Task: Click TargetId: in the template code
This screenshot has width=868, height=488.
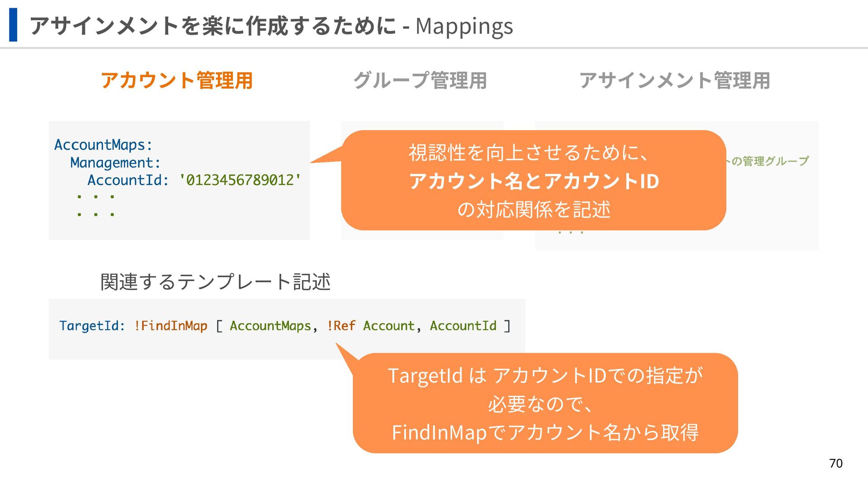Action: (92, 326)
